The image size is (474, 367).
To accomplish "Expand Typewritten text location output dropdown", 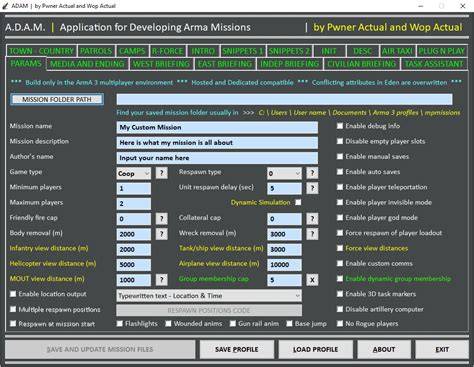I will 209,296.
